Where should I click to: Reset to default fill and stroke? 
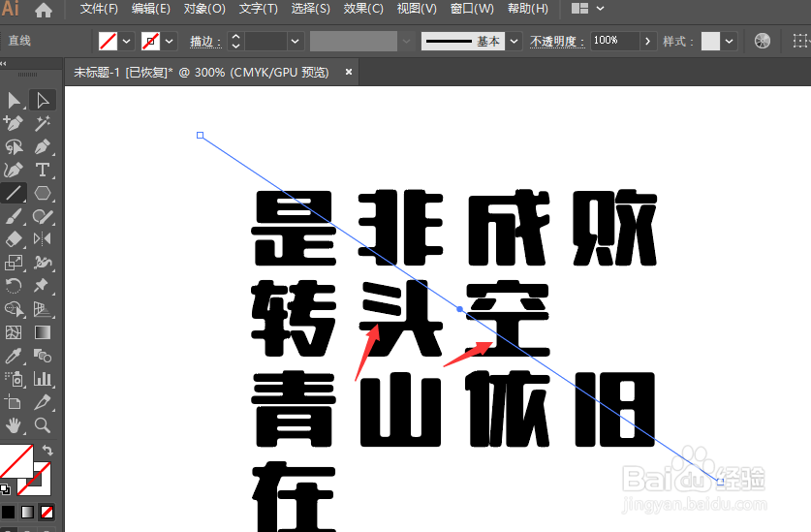point(5,488)
